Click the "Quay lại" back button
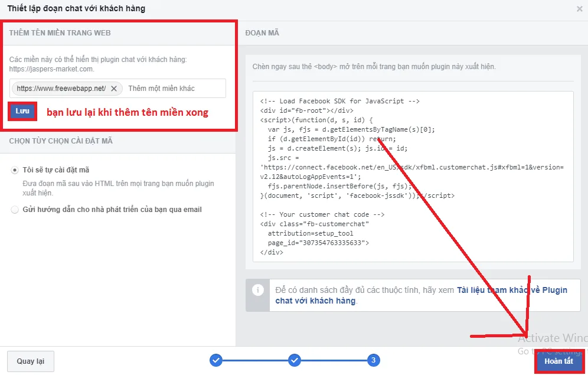The width and height of the screenshot is (588, 375). pyautogui.click(x=31, y=361)
